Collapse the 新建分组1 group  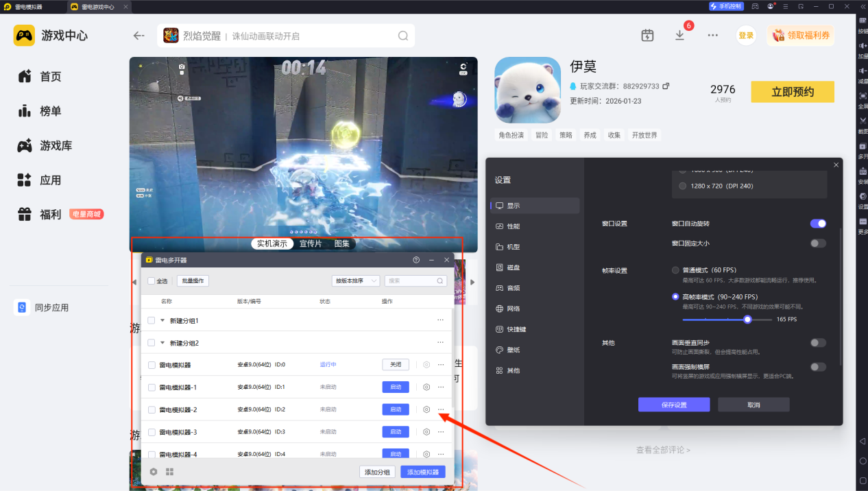coord(162,320)
